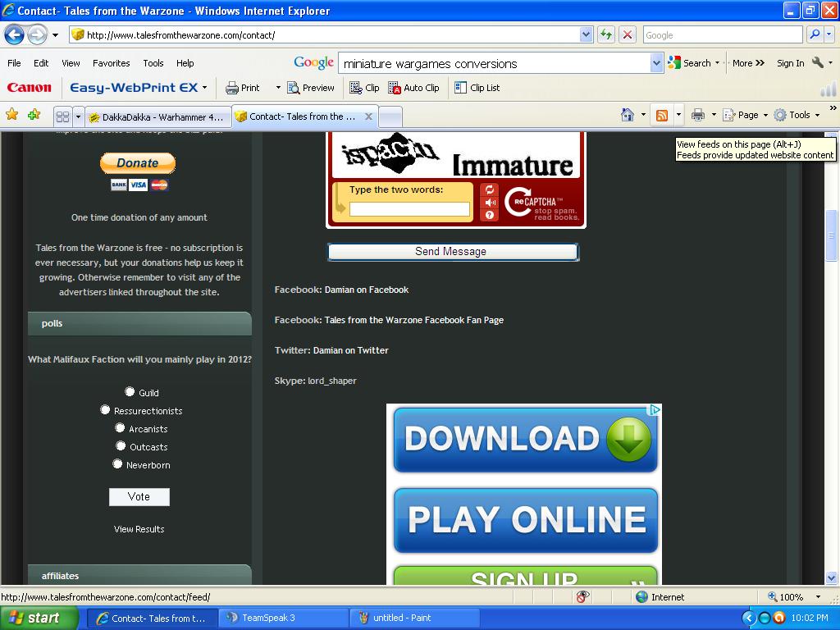The height and width of the screenshot is (630, 840).
Task: Open Google toolbar search history dropdown
Action: tap(656, 63)
